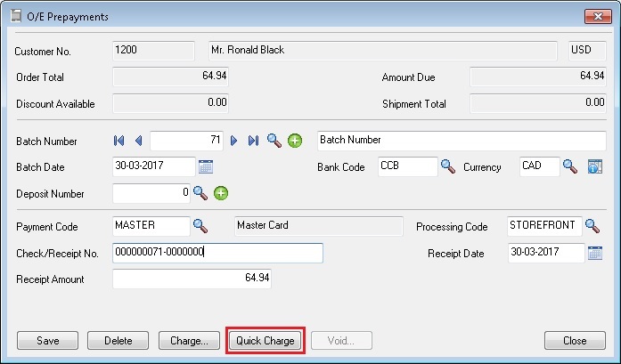Click the USD customer currency box
Image resolution: width=621 pixels, height=364 pixels.
[587, 51]
